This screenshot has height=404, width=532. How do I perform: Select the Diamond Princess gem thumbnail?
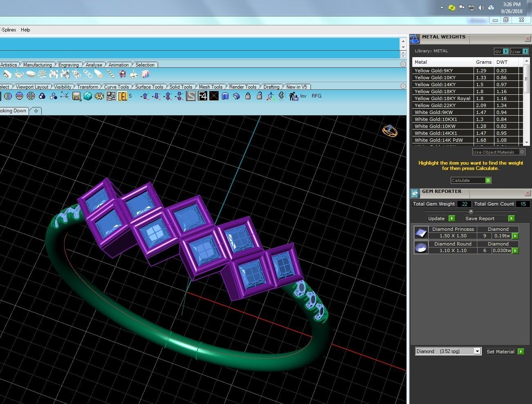tap(421, 232)
